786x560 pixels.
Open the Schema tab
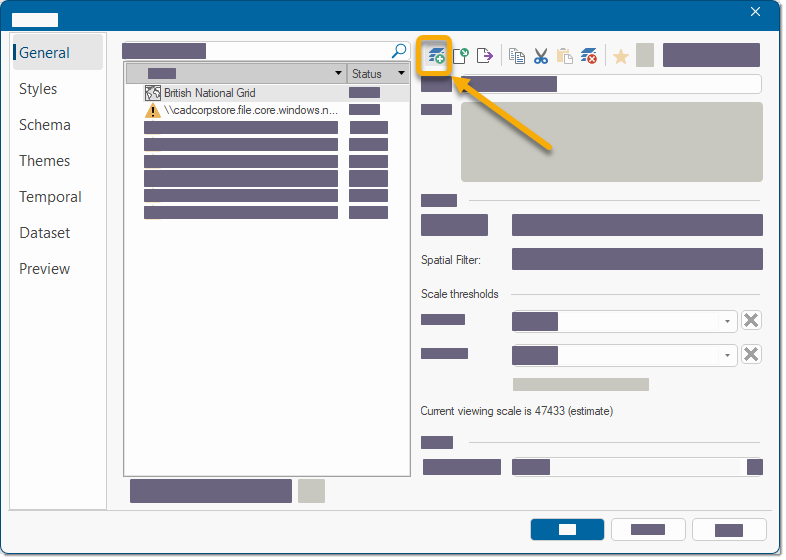pos(45,125)
